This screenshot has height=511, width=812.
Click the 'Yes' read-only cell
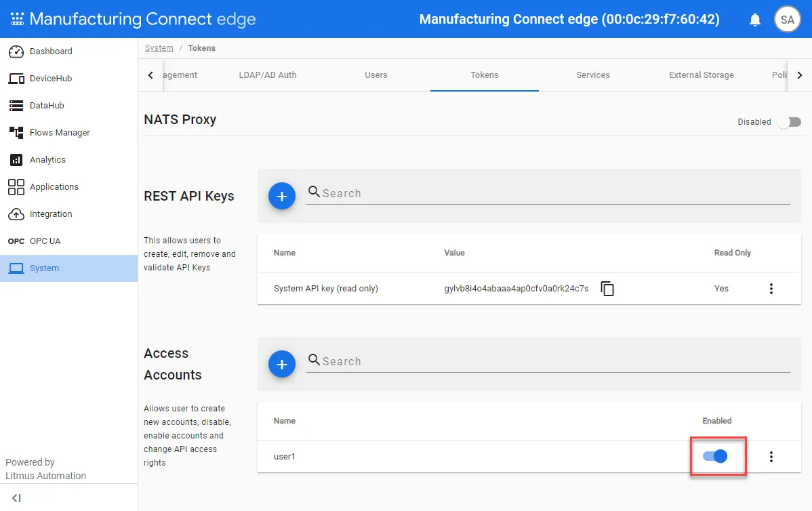pyautogui.click(x=721, y=289)
